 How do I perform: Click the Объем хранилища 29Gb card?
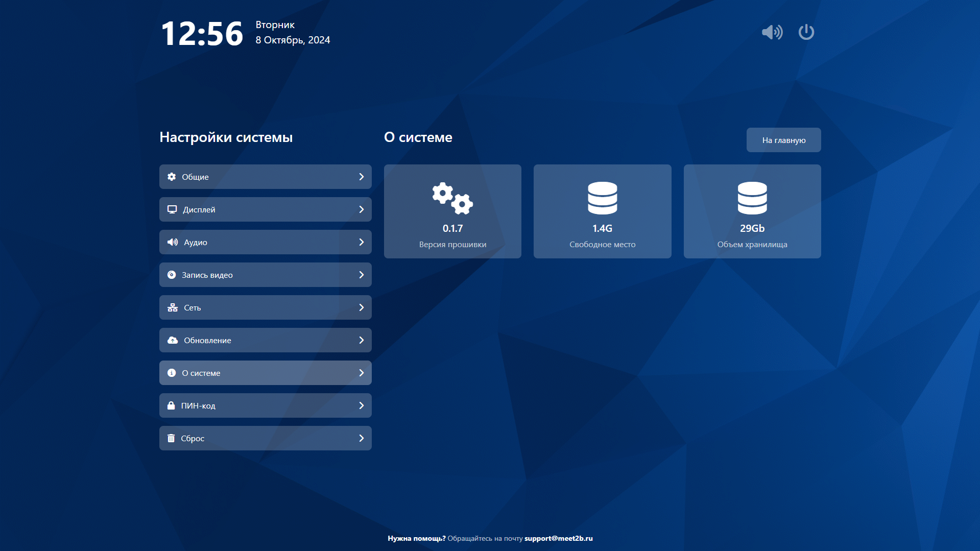coord(752,211)
